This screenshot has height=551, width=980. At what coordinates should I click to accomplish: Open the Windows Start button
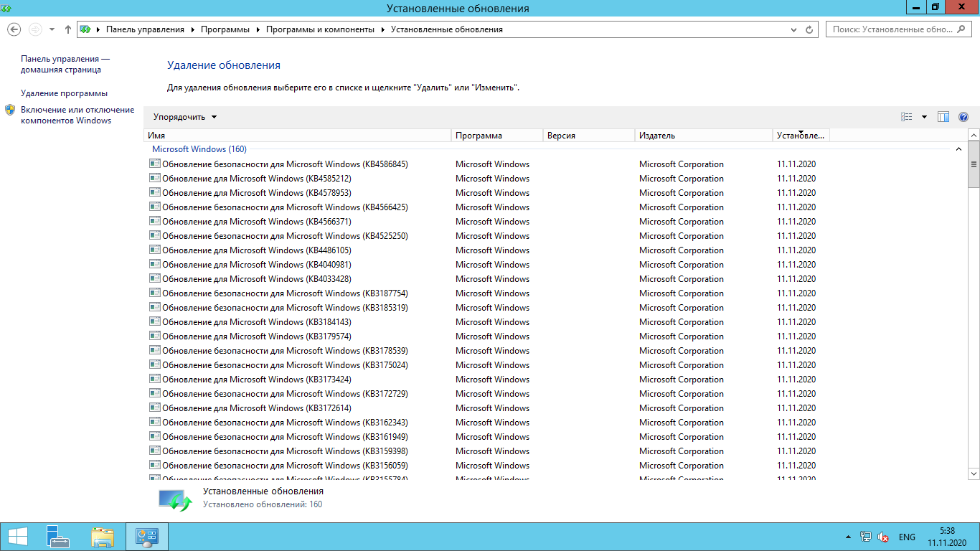click(17, 537)
